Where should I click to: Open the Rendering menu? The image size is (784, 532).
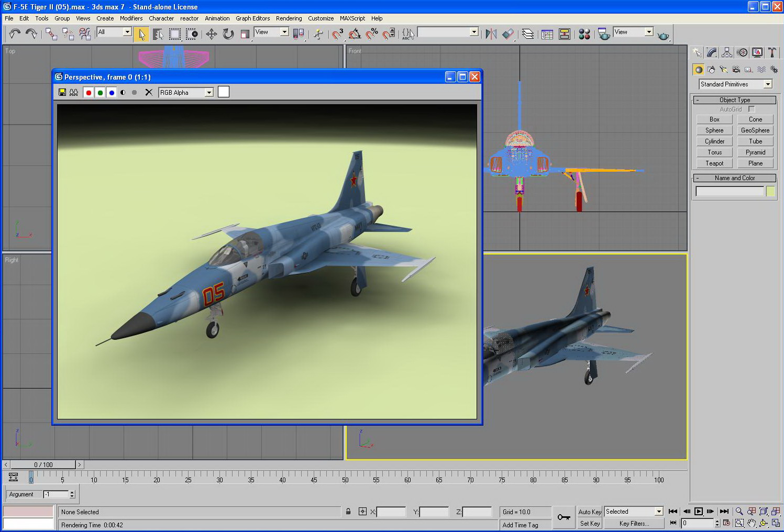coord(289,18)
